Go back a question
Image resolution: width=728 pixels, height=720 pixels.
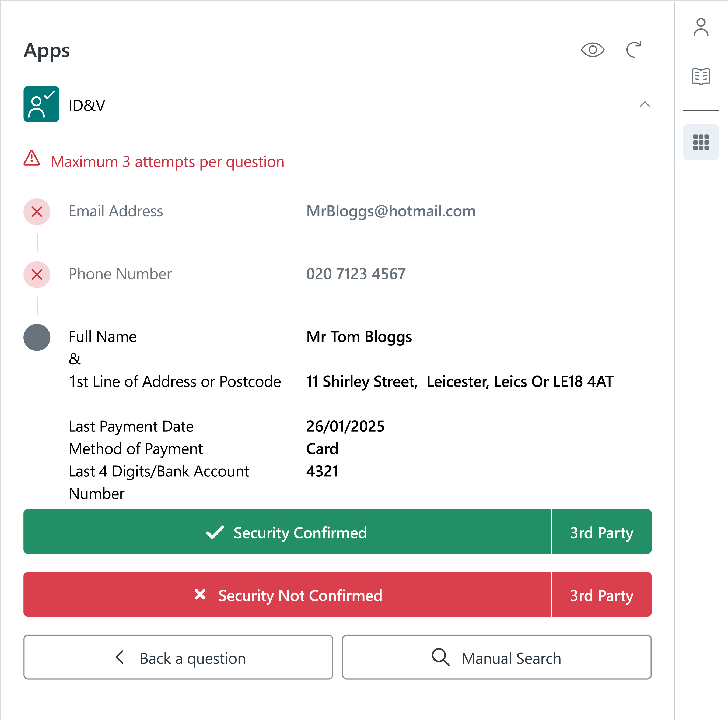coord(178,658)
